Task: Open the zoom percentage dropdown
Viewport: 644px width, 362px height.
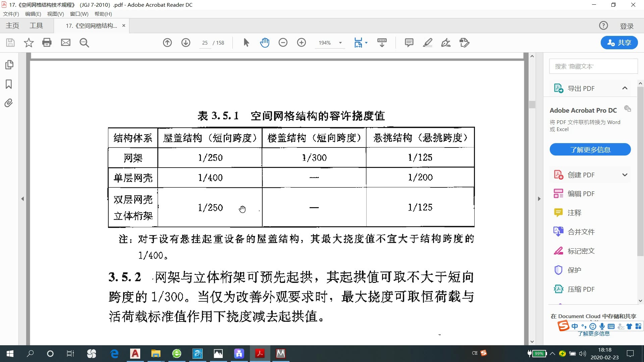Action: click(x=341, y=43)
